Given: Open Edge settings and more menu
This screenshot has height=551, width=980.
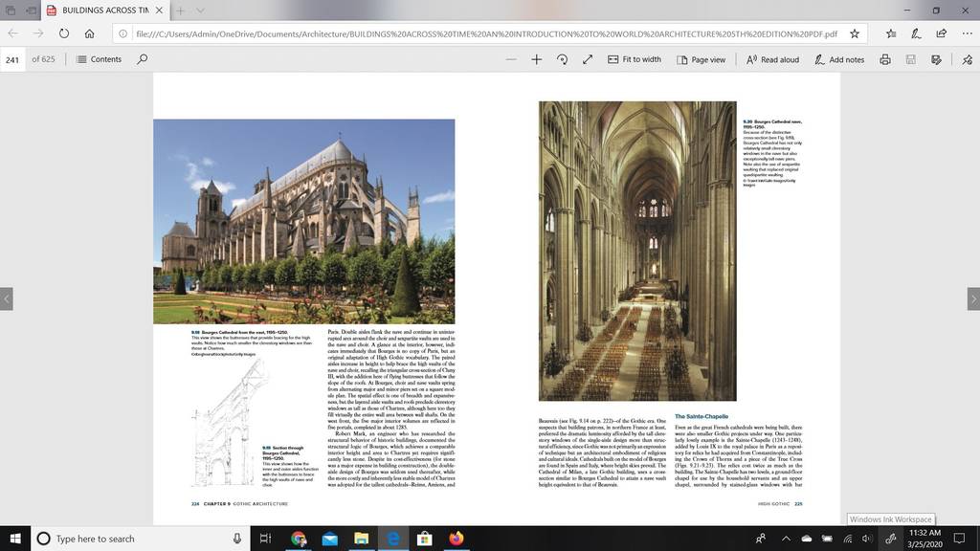Looking at the screenshot, I should (967, 33).
